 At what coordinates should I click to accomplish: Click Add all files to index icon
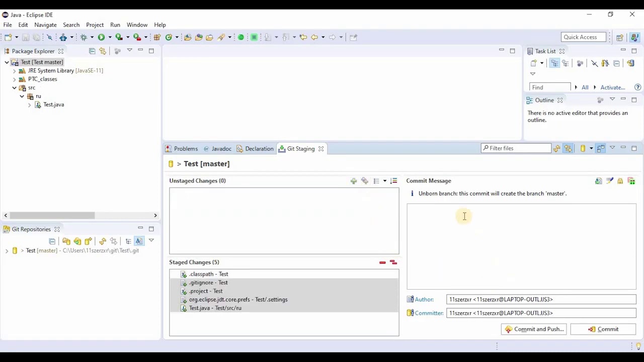tap(364, 181)
